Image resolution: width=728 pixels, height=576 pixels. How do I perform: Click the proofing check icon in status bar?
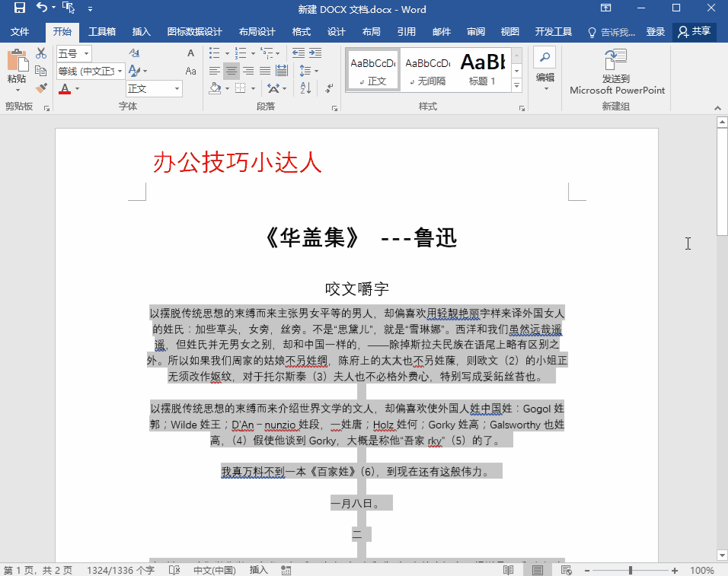(x=174, y=570)
